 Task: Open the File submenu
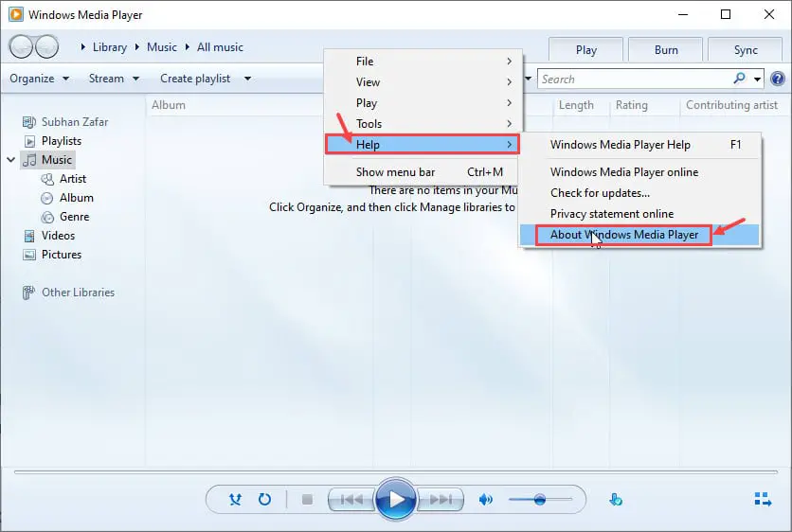[x=423, y=62]
